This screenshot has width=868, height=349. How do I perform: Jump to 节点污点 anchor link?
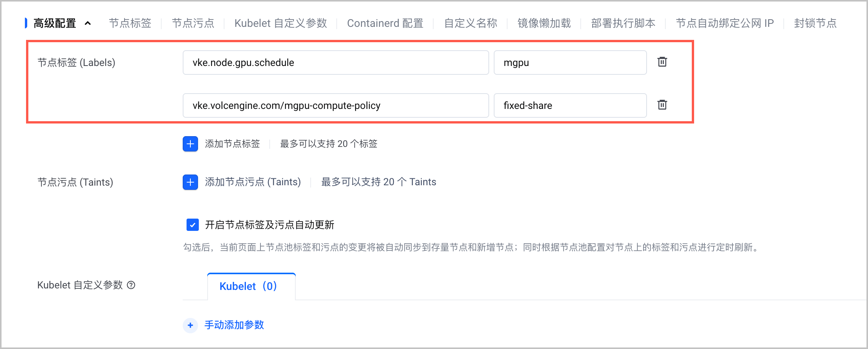coord(193,23)
